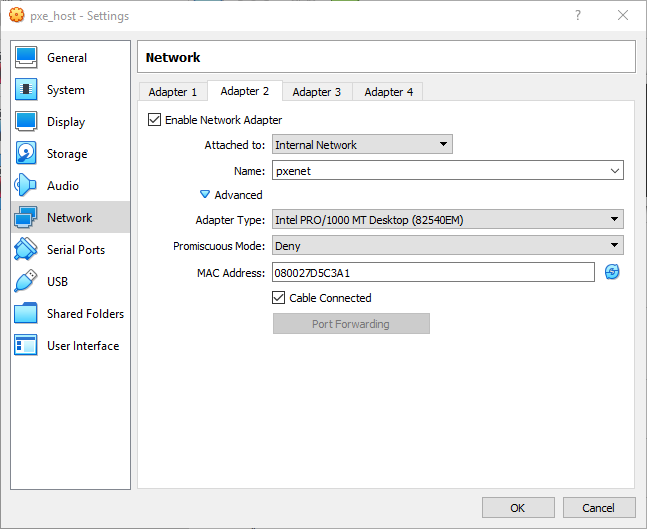Viewport: 647px width, 529px height.
Task: Open the Adapter 4 tab
Action: pos(388,92)
